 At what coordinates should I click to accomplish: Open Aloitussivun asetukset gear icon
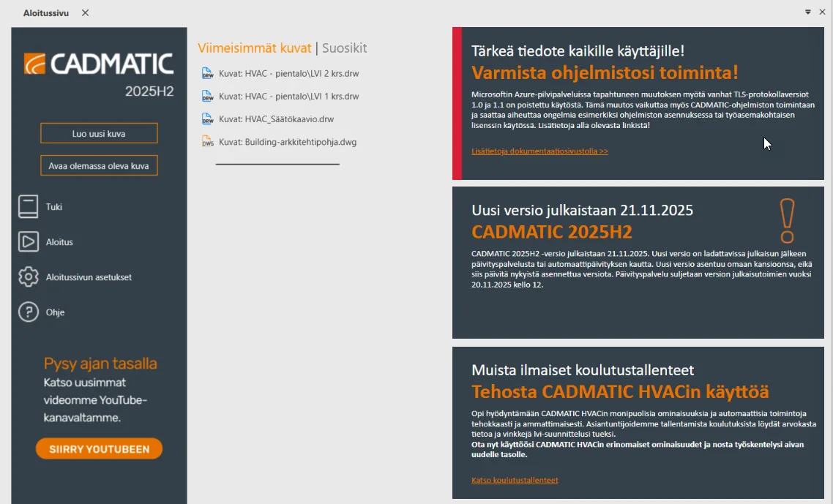28,277
